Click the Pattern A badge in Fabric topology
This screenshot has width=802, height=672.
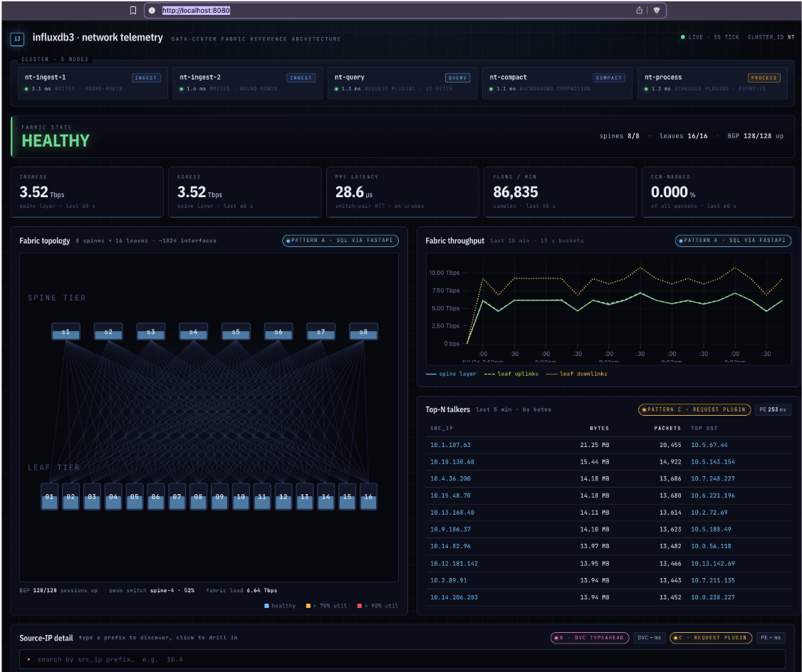(x=340, y=240)
